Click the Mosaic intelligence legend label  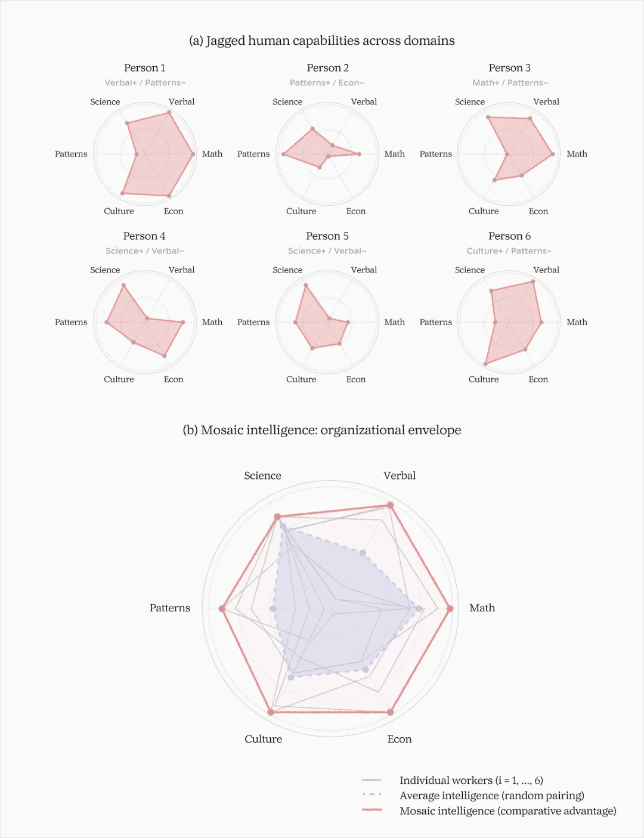508,811
